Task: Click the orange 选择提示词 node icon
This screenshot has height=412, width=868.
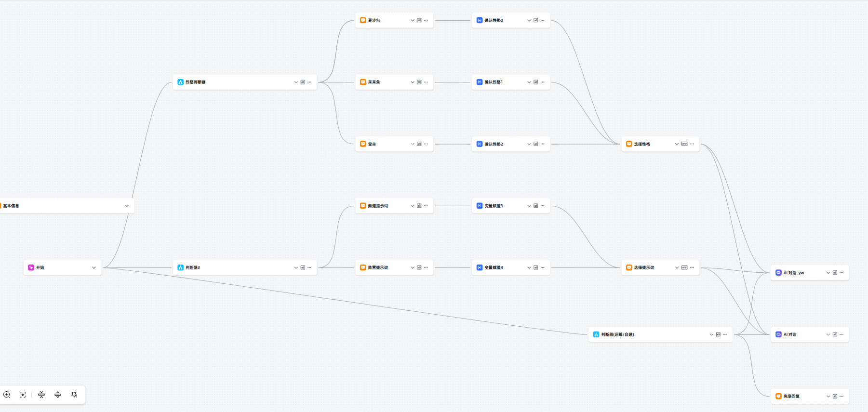Action: click(x=629, y=267)
